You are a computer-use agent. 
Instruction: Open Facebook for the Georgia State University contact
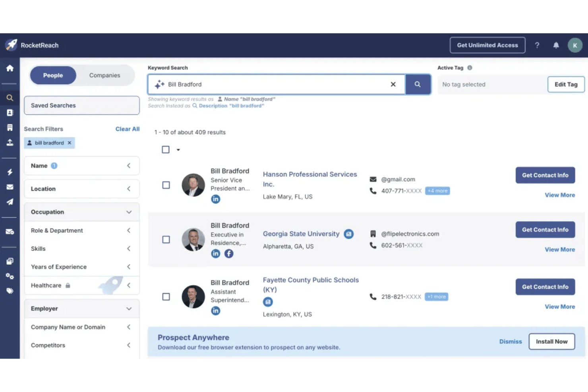[x=229, y=253]
